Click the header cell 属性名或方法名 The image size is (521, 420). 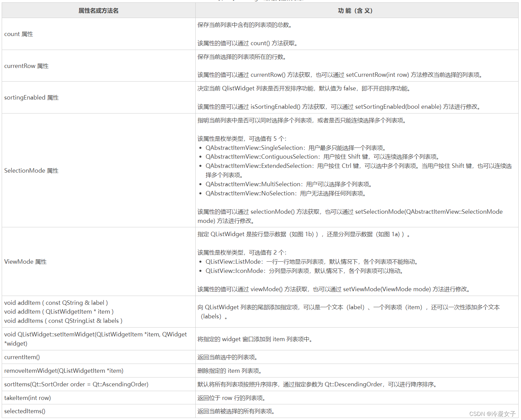98,11
